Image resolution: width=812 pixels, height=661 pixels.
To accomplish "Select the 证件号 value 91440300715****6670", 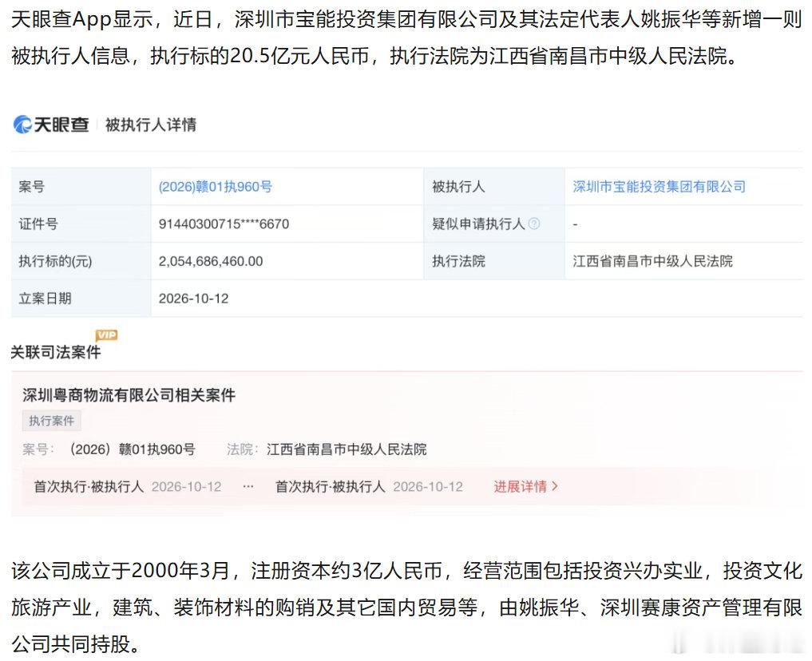I will tap(224, 224).
